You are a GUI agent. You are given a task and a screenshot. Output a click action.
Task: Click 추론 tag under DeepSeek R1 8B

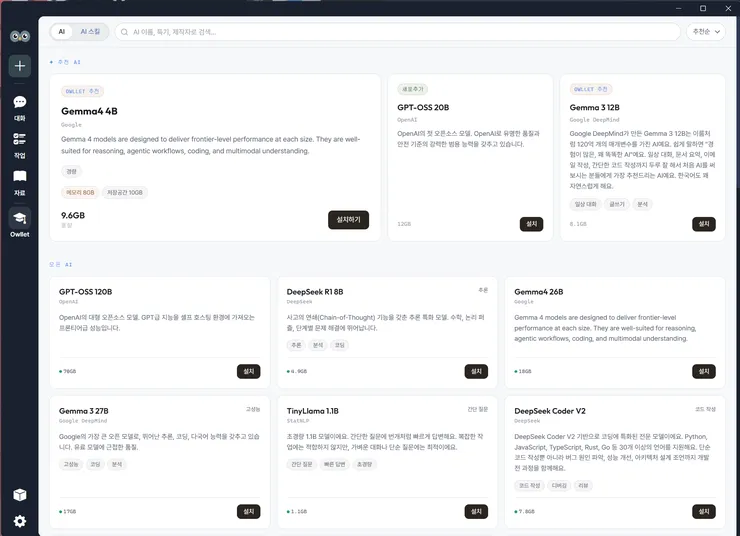click(x=296, y=345)
